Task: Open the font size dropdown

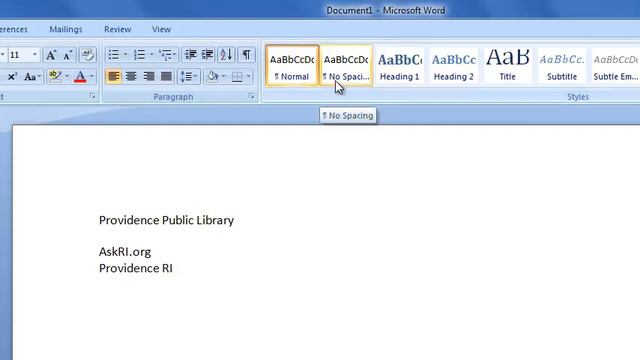Action: 35,55
